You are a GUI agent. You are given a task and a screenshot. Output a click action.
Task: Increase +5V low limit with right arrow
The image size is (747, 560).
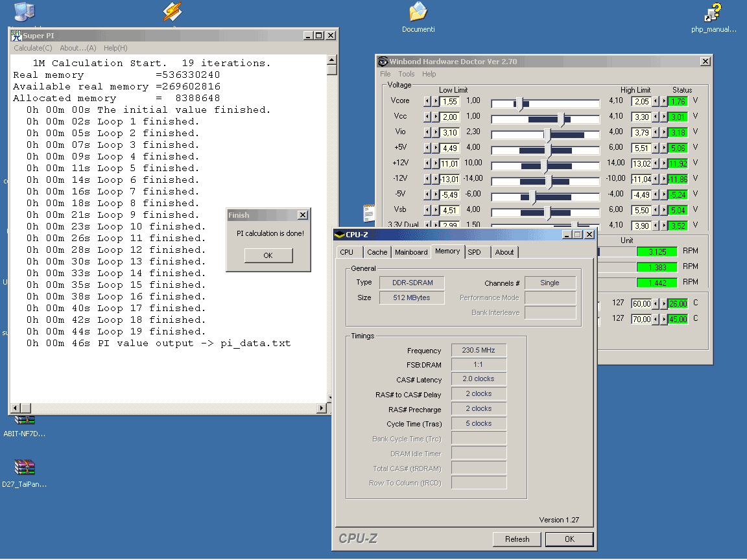[436, 148]
